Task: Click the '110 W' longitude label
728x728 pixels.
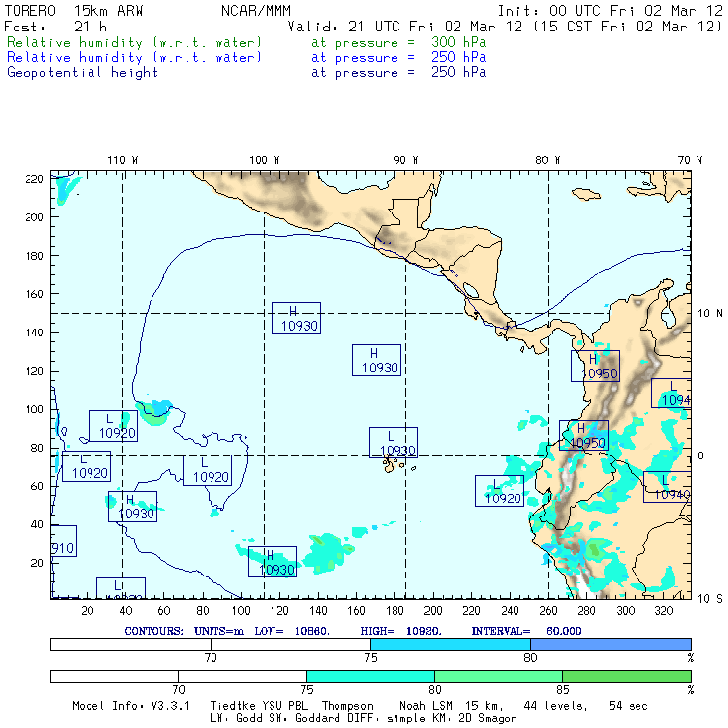Action: point(123,160)
